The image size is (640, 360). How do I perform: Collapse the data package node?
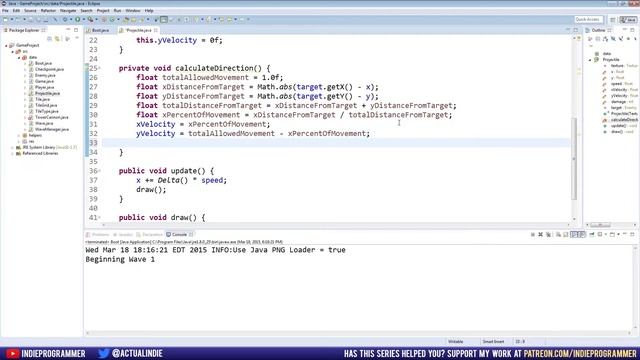pos(19,58)
